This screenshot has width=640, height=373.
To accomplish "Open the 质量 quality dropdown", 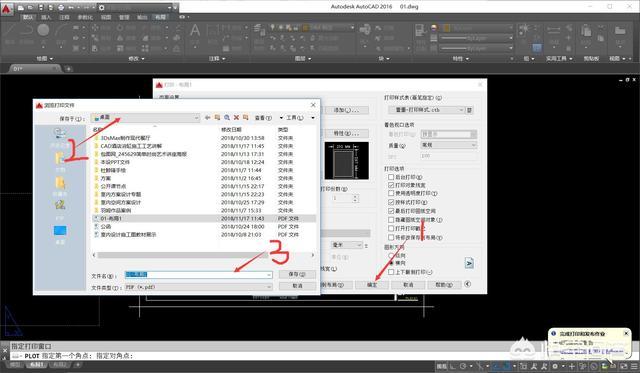I will coord(449,145).
